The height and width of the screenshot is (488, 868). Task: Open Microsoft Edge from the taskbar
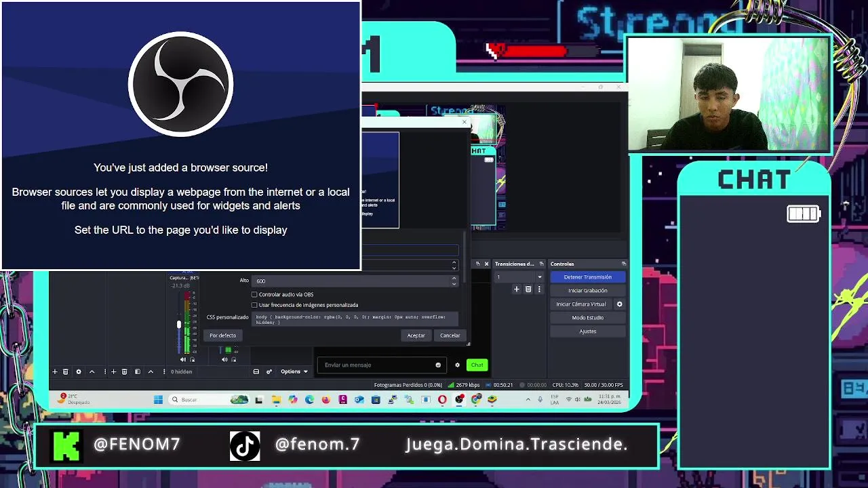(309, 400)
